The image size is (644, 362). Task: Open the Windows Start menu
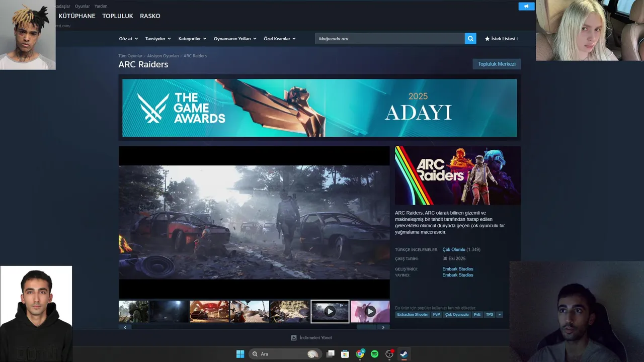[x=240, y=354]
